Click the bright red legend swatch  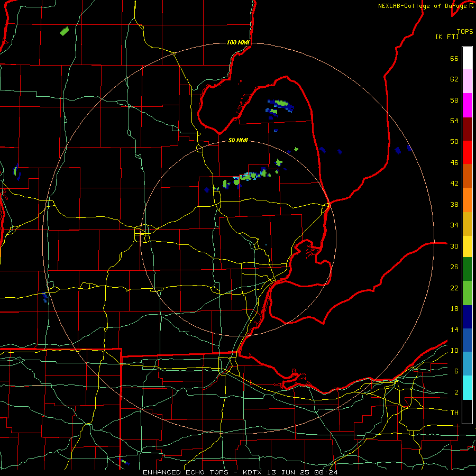click(x=467, y=152)
